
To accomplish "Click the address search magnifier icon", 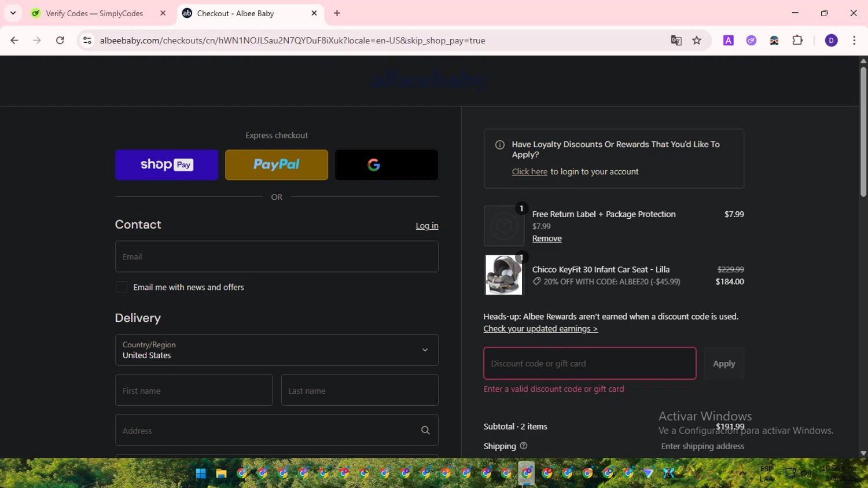I will click(x=425, y=430).
